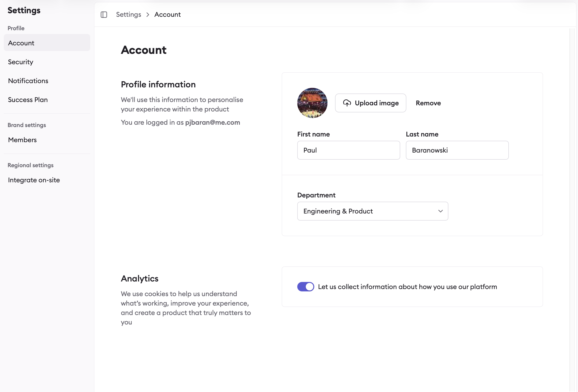Open Notifications settings
Screen dimensions: 578x392
(28, 81)
